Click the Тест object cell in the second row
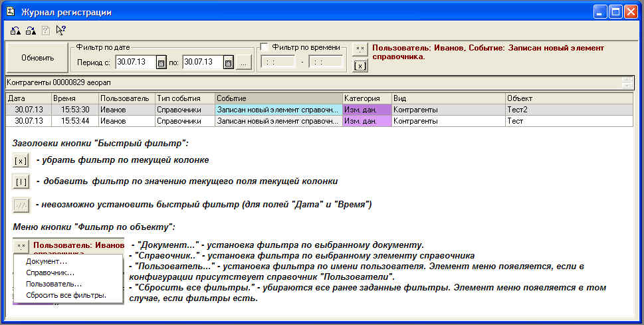 569,121
